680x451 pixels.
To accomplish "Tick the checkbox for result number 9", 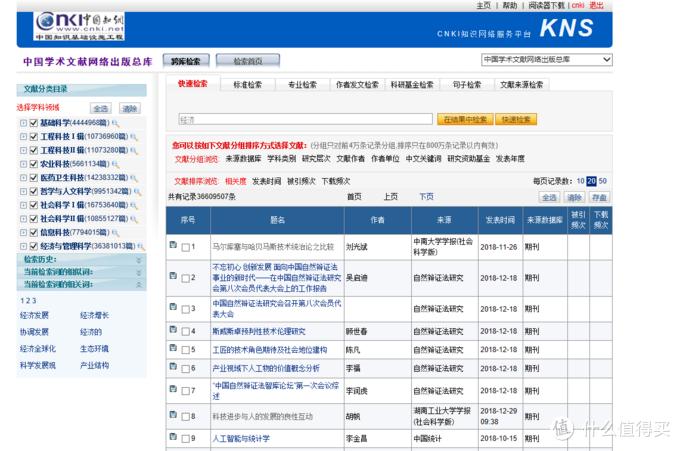I will 186,438.
